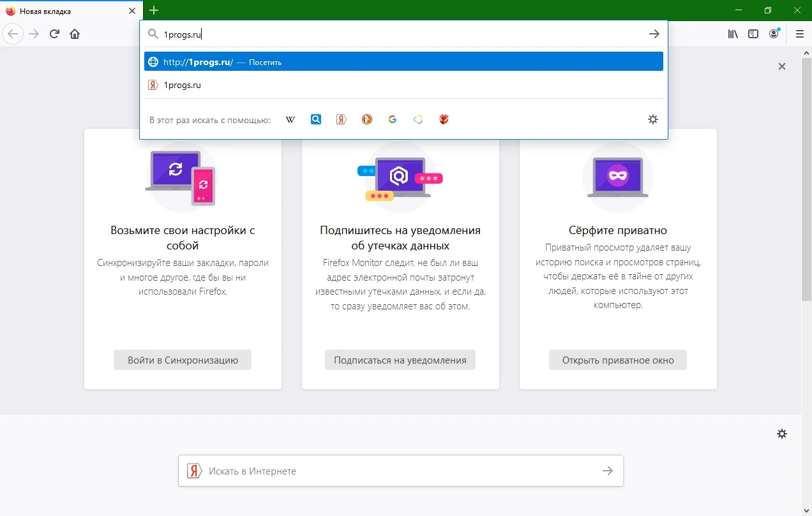812x516 pixels.
Task: Go to the Firefox home page
Action: click(x=75, y=34)
